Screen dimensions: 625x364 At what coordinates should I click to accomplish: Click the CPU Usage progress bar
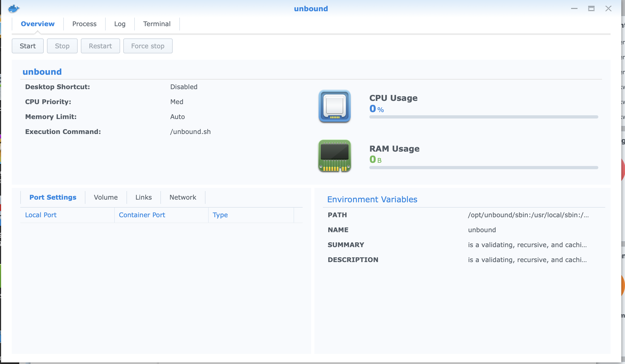tap(484, 117)
